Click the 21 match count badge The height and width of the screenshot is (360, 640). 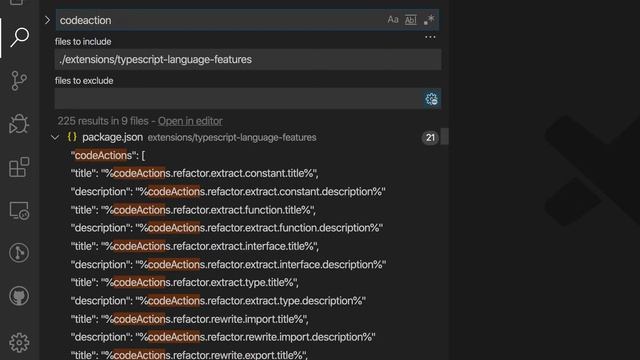coord(430,138)
